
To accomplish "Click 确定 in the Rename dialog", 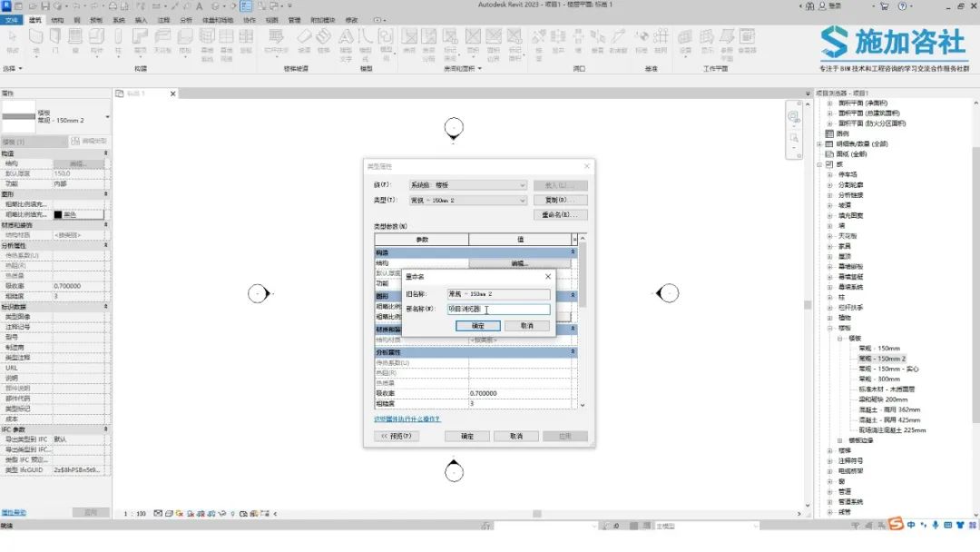I will pyautogui.click(x=478, y=326).
